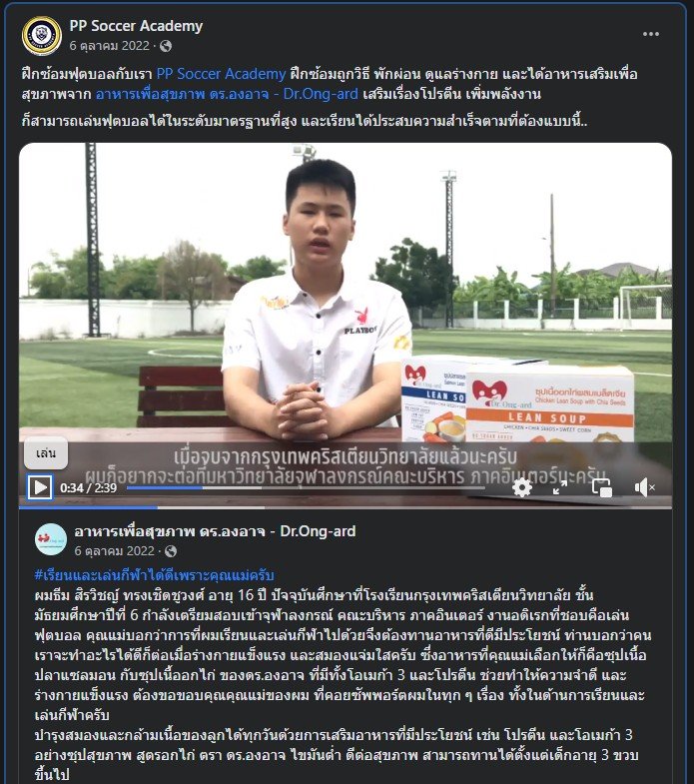The width and height of the screenshot is (694, 784).
Task: Click the blue hashtag in the shared post
Action: tap(155, 575)
